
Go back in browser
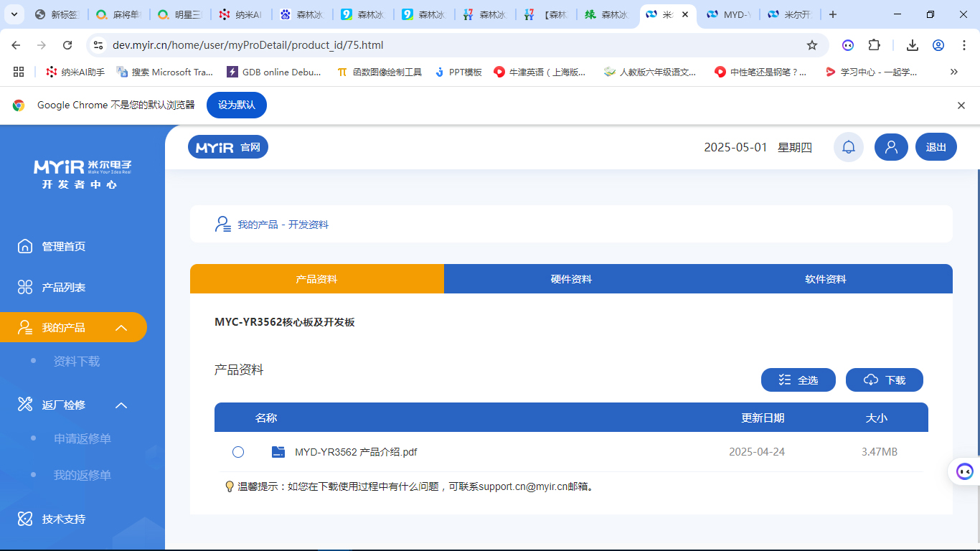(x=16, y=45)
